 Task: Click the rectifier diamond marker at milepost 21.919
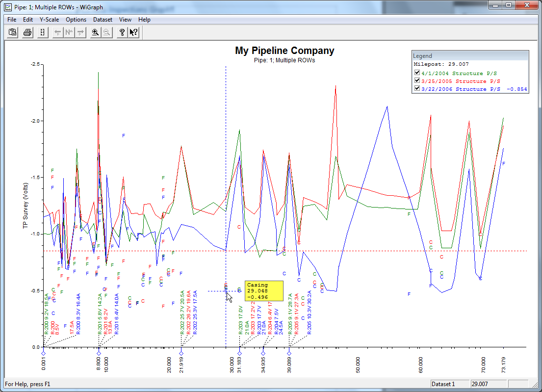pyautogui.click(x=181, y=353)
